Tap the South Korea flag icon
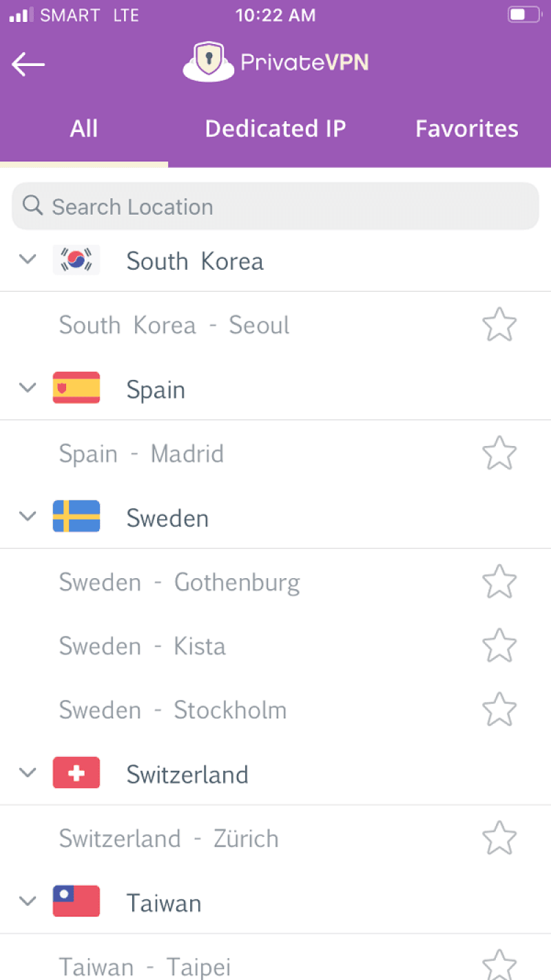The image size is (551, 980). 76,261
